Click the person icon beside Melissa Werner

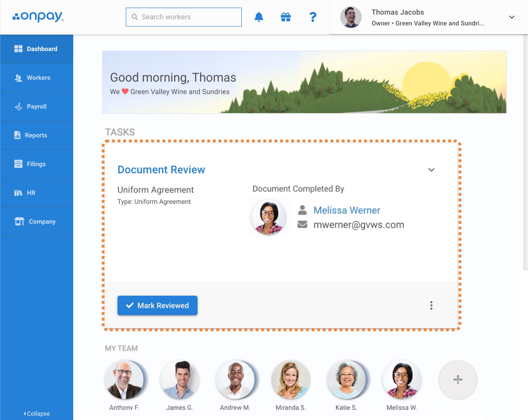click(x=302, y=210)
